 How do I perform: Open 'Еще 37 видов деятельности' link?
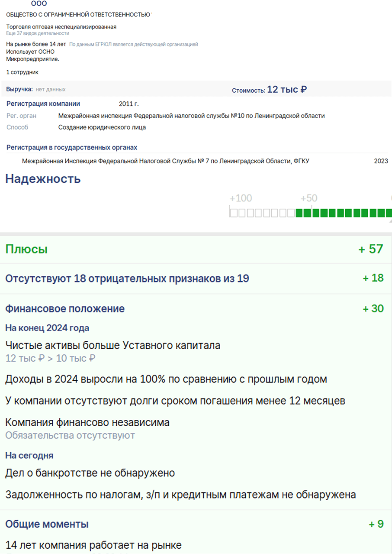click(x=38, y=33)
